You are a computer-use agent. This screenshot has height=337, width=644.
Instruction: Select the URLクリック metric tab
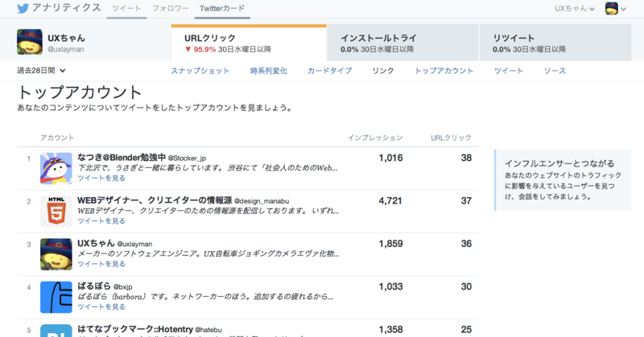point(249,43)
